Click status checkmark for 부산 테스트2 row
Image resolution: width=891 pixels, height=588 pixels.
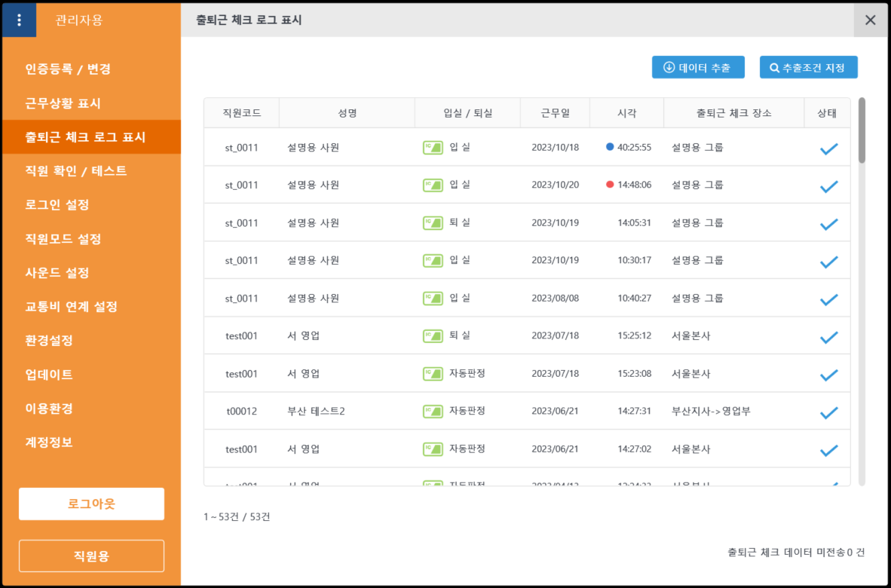[828, 412]
